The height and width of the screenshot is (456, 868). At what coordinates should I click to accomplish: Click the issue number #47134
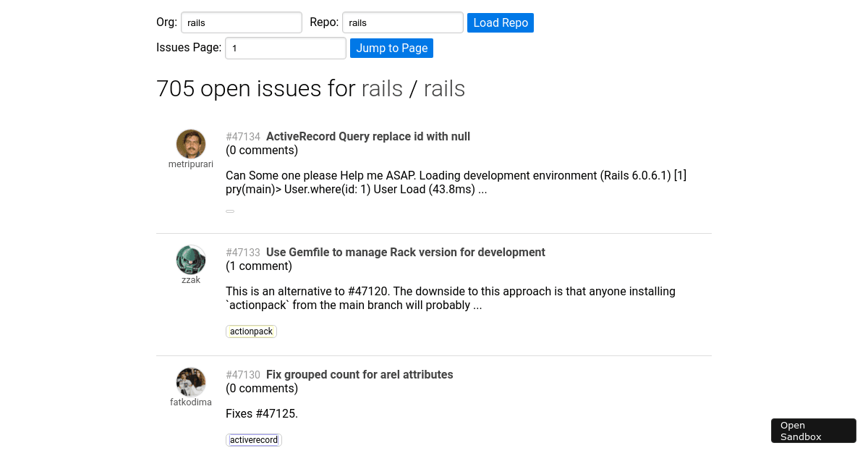[x=243, y=136]
